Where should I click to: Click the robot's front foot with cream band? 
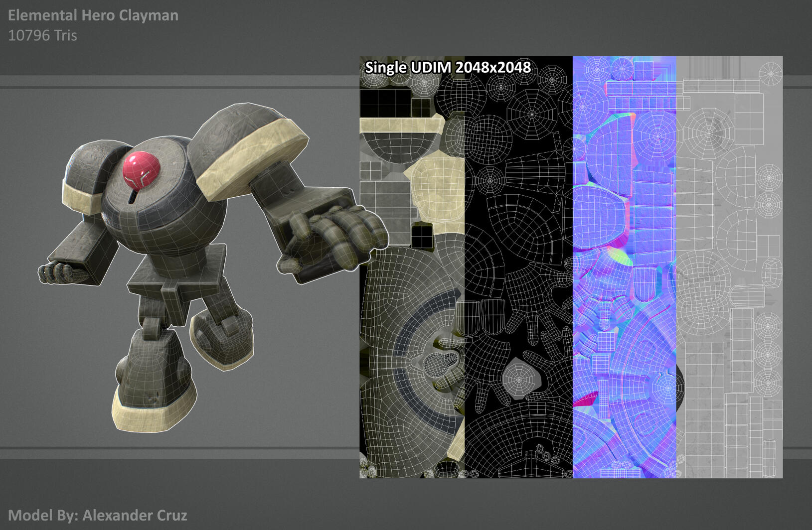155,381
